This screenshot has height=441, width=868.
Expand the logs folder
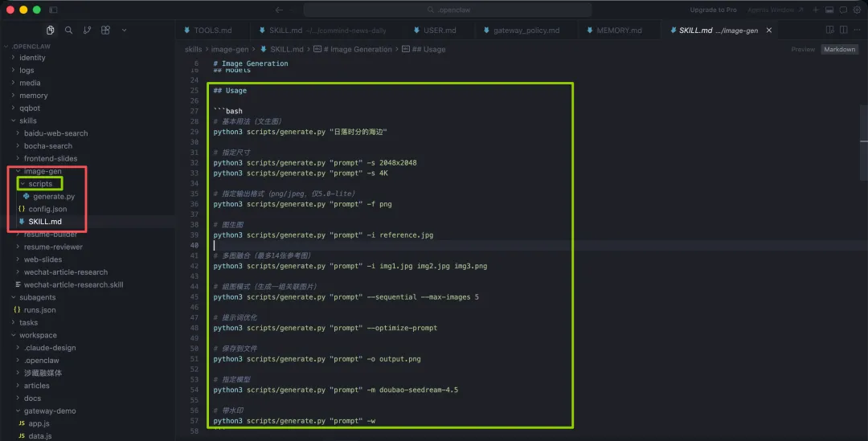tap(27, 70)
